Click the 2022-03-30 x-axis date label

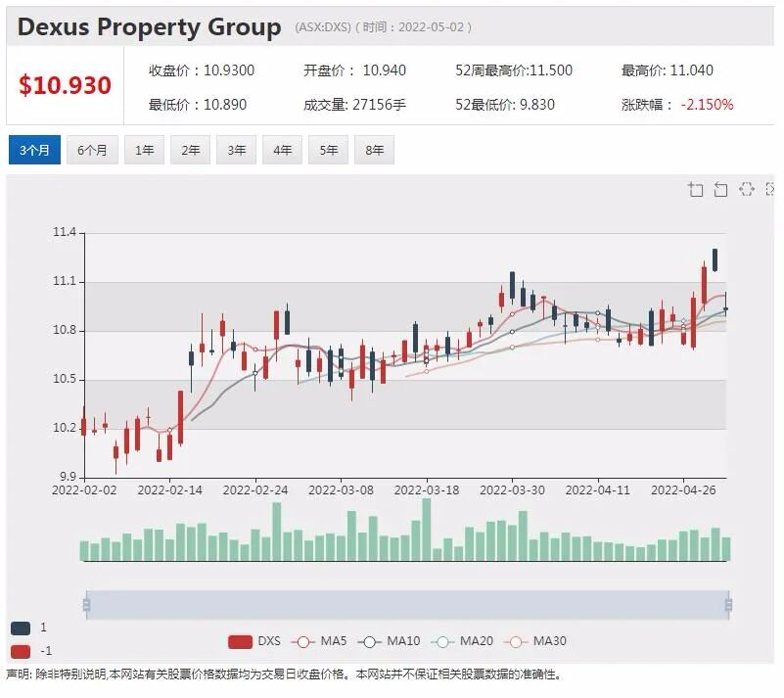[x=512, y=490]
